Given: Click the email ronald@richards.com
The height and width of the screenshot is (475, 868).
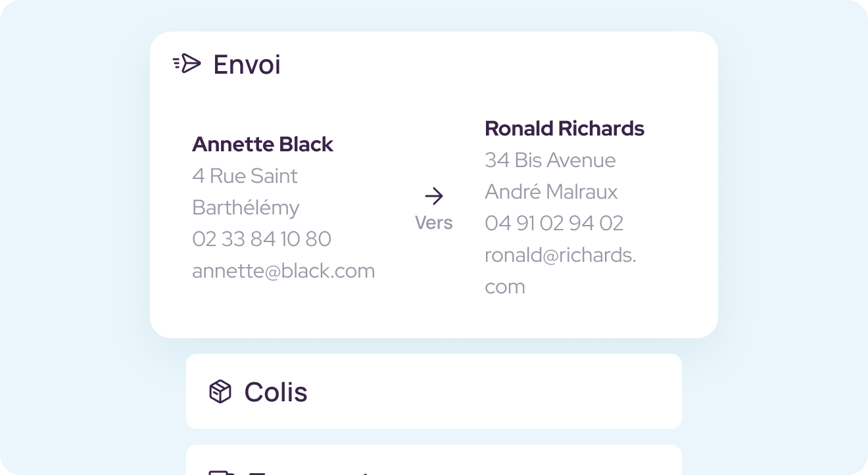Looking at the screenshot, I should click(560, 270).
